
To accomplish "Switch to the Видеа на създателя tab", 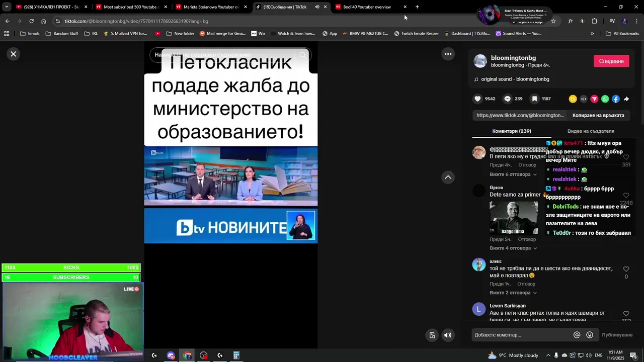I will (591, 131).
